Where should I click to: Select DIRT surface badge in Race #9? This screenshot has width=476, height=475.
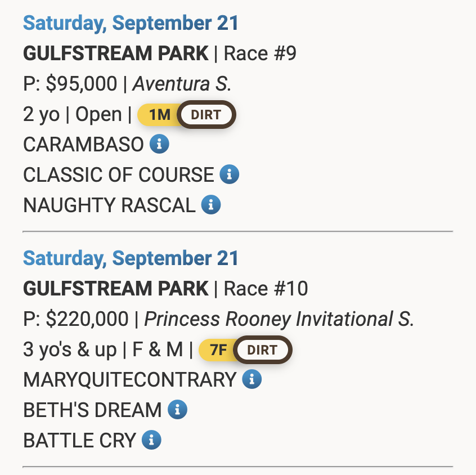tap(206, 115)
